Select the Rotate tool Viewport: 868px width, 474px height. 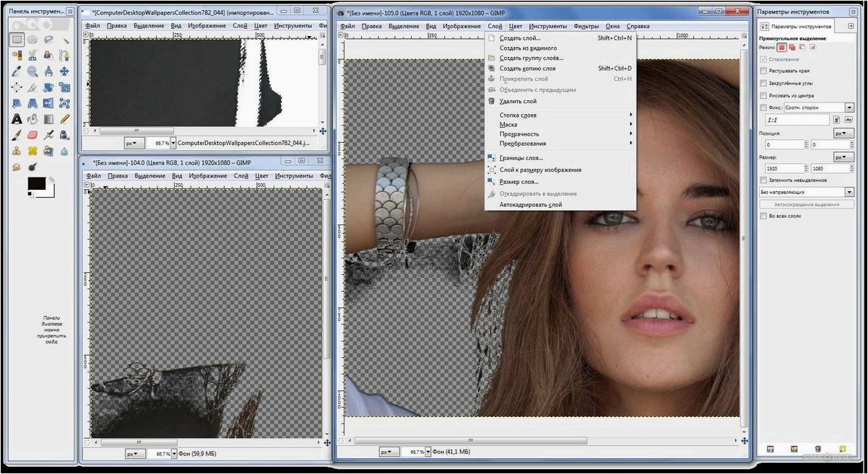(48, 87)
